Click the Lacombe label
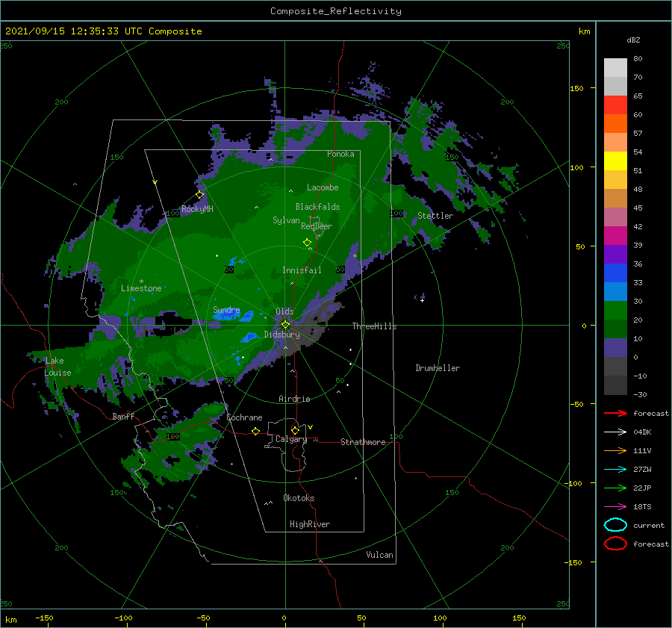 [323, 187]
